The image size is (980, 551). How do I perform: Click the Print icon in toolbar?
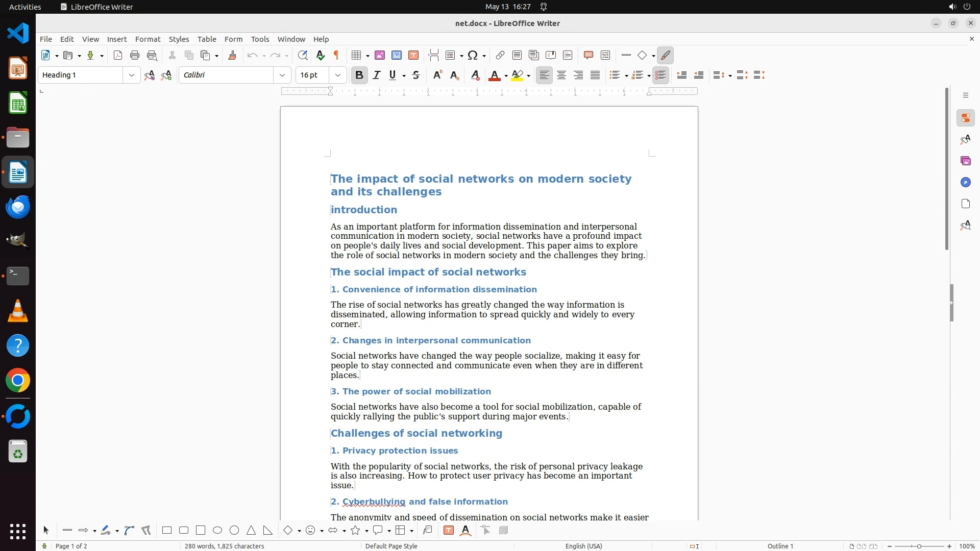(135, 56)
